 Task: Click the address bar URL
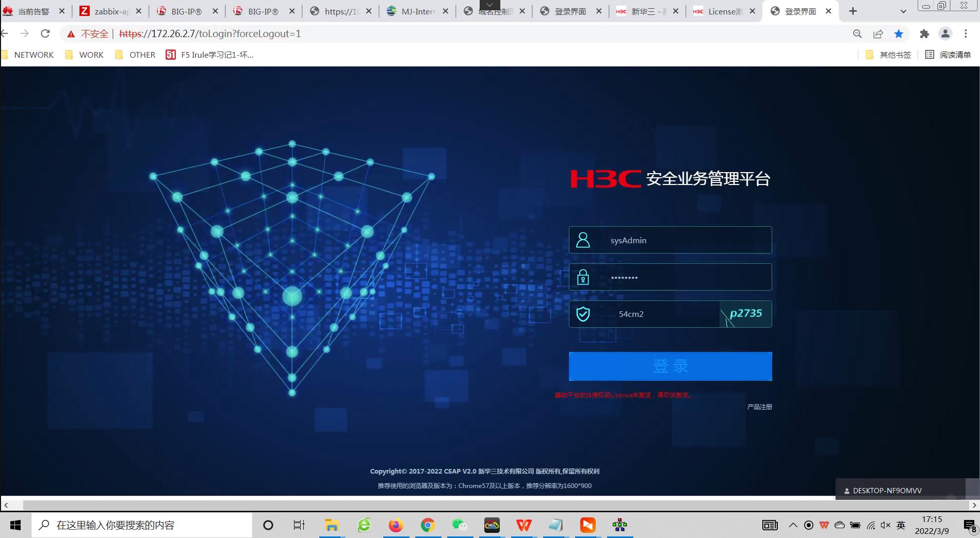[210, 34]
